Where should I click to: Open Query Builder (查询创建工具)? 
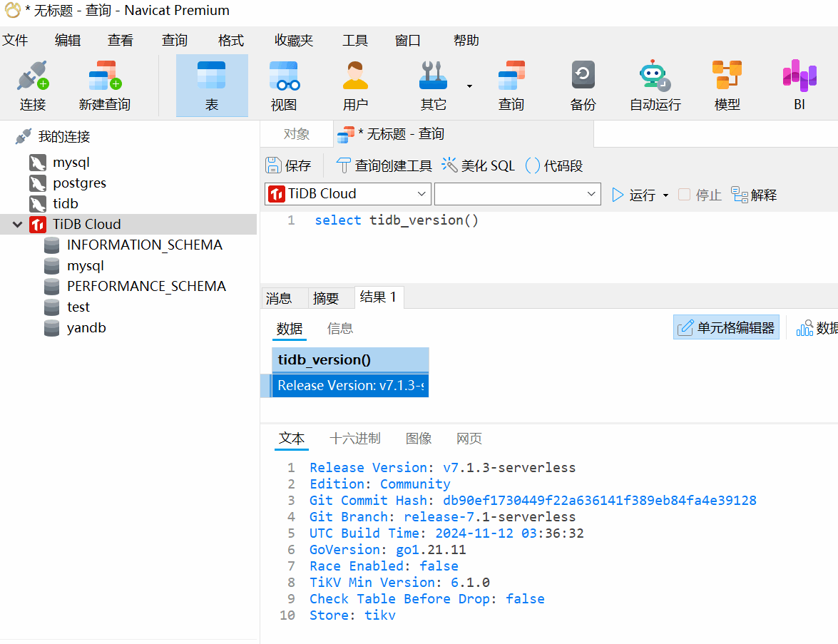tap(384, 165)
